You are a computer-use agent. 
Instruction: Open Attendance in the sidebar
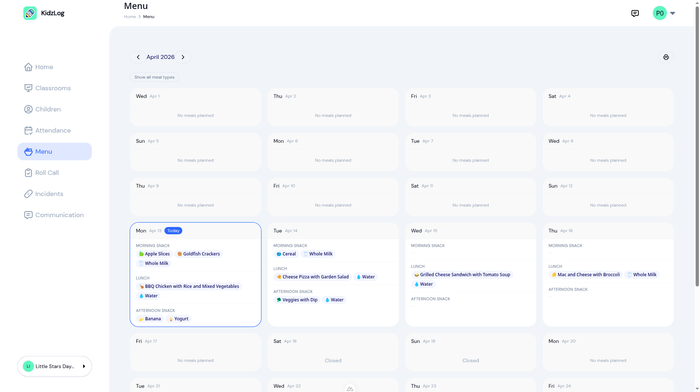(54, 130)
